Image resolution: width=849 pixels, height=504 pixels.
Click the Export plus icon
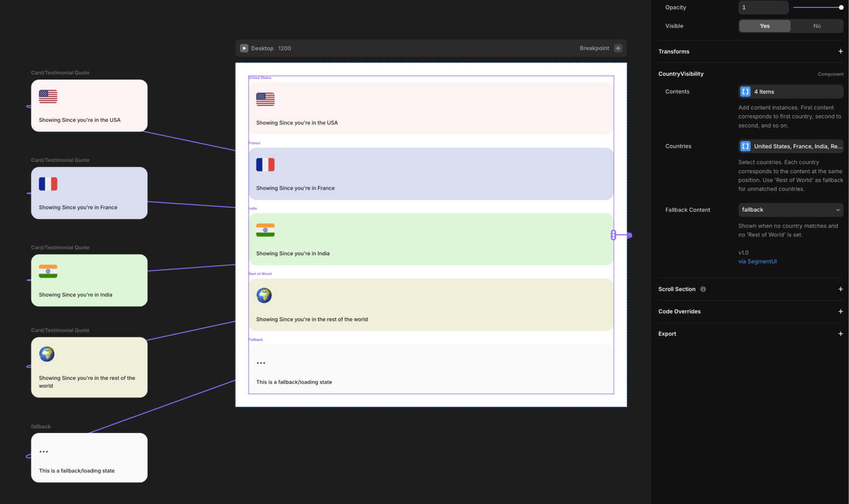coord(840,334)
